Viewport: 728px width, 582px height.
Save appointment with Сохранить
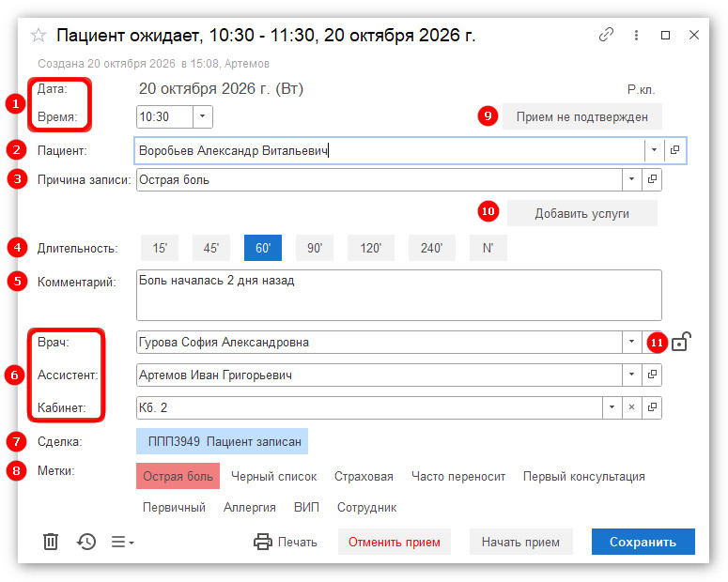[x=643, y=542]
